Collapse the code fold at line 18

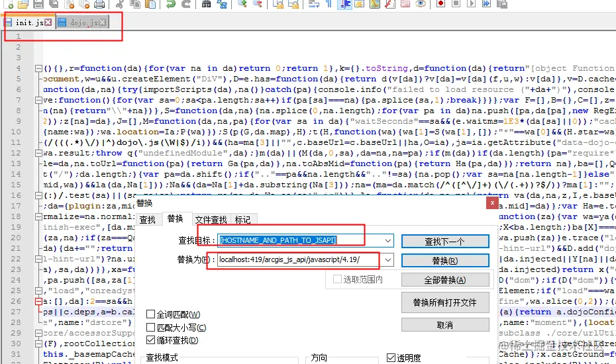point(38,217)
